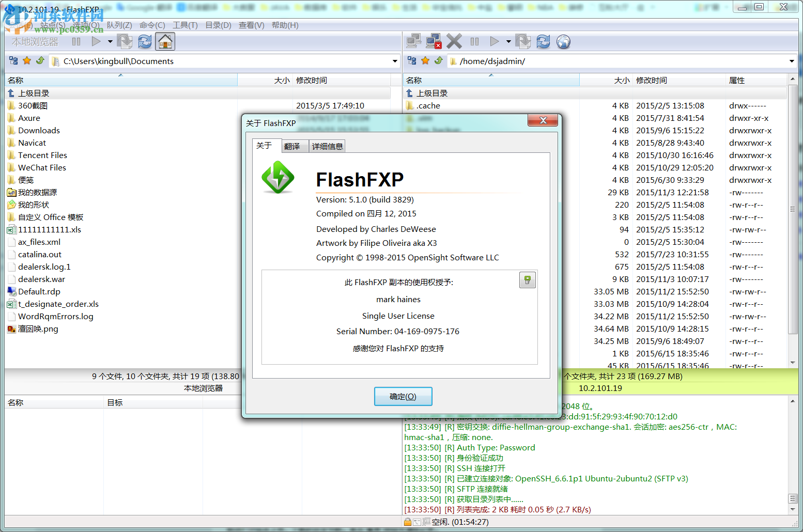Click the globe icon on the remote toolbar

click(x=563, y=42)
